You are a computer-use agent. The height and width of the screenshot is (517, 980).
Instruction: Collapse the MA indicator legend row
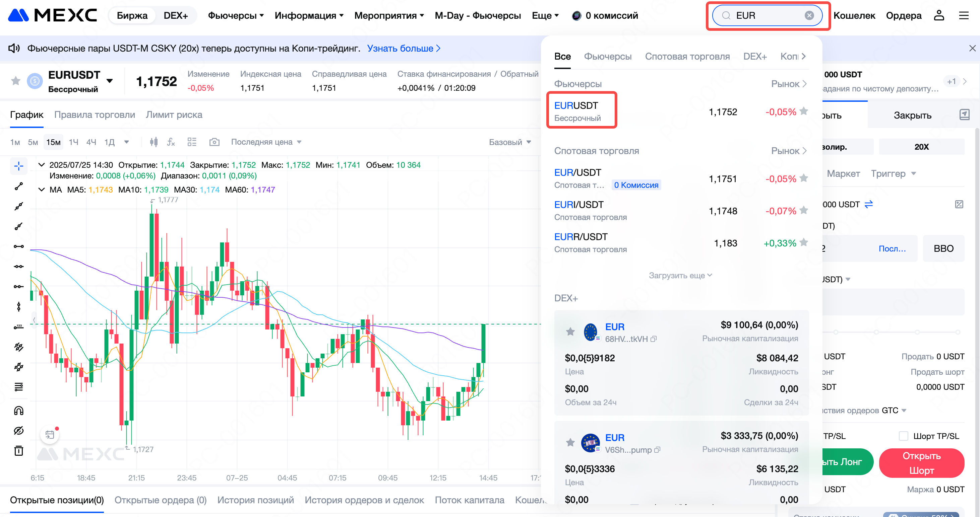click(42, 189)
